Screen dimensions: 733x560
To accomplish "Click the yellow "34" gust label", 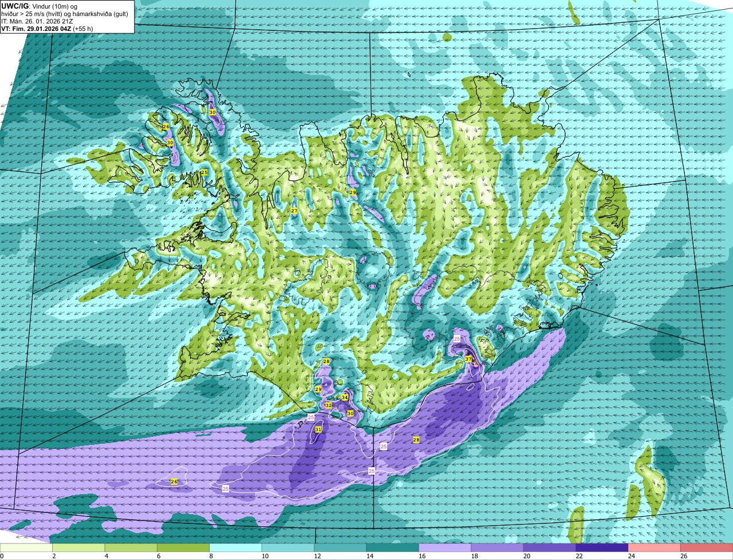I will 345,397.
